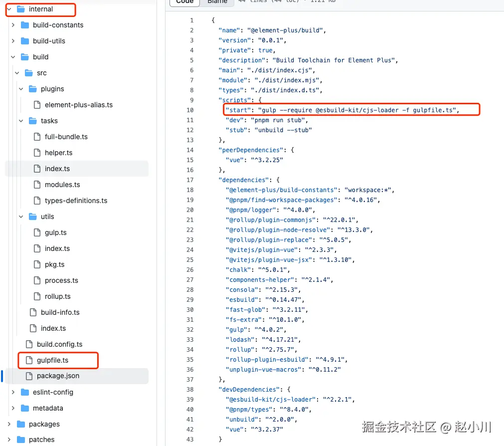
Task: Click the file icon beside build-info.ts
Action: [33, 312]
